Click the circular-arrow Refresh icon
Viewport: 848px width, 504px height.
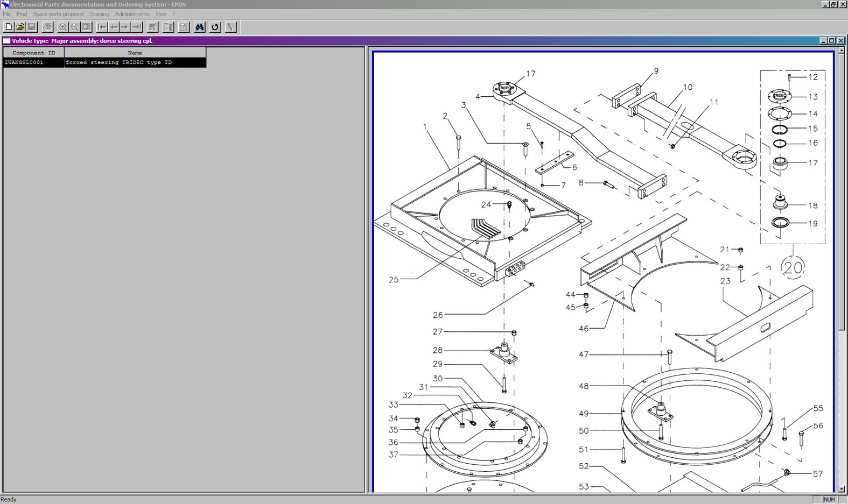pyautogui.click(x=215, y=27)
